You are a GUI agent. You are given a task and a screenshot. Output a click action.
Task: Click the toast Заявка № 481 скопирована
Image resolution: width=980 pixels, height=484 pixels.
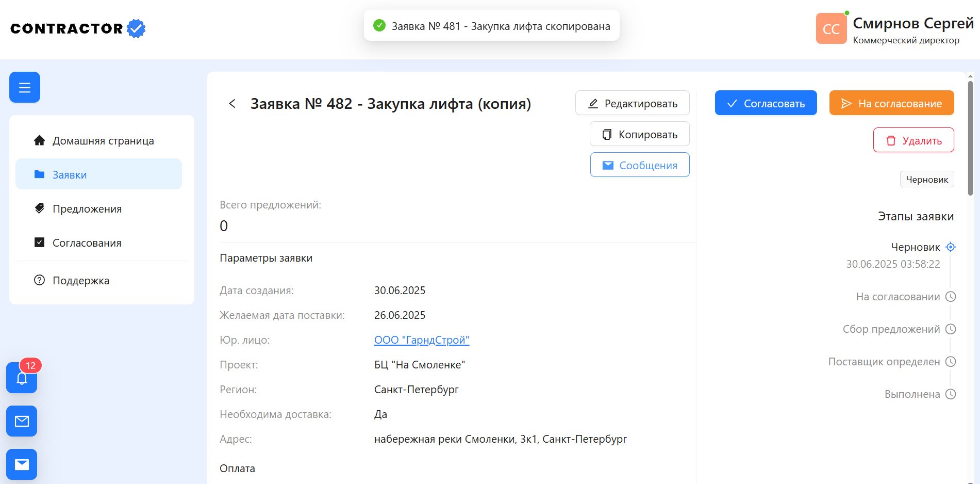pyautogui.click(x=492, y=26)
